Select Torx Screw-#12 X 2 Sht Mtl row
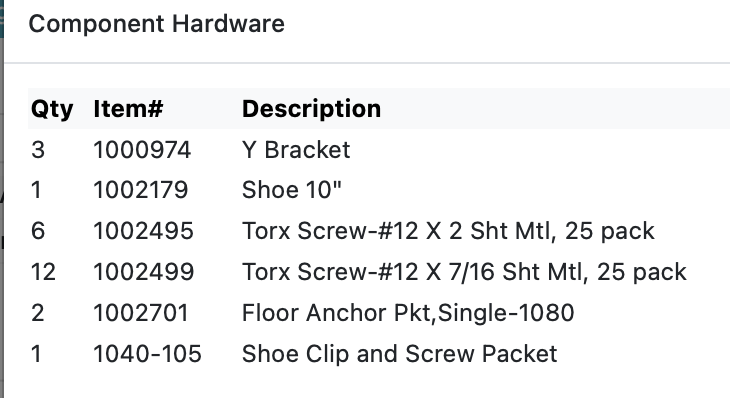 (379, 231)
